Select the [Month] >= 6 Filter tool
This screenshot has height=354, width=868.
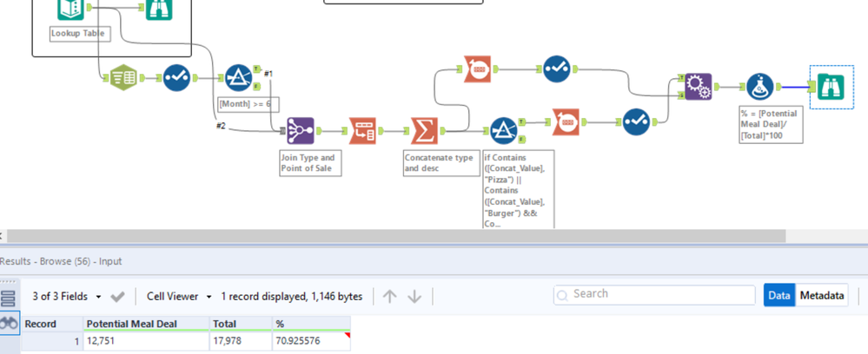(x=239, y=78)
